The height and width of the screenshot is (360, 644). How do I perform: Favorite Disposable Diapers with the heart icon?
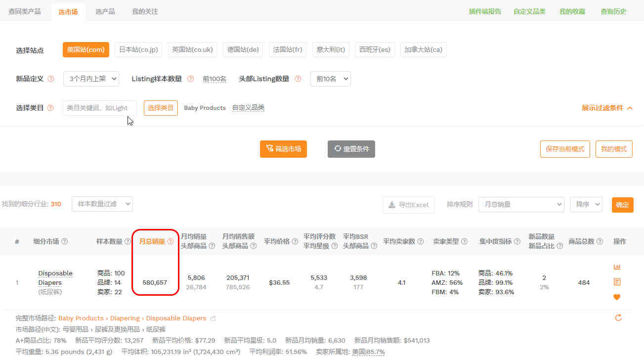pos(617,297)
